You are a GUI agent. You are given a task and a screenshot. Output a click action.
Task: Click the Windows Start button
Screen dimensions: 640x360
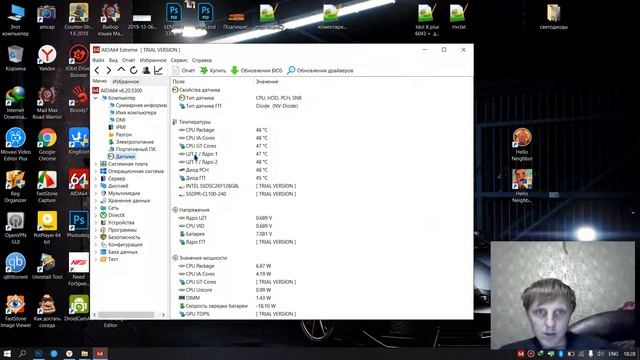[7, 353]
